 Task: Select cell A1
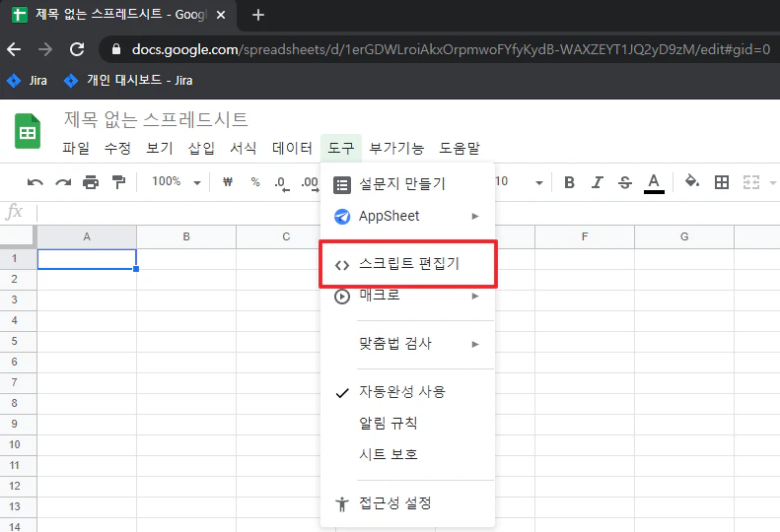coord(87,259)
